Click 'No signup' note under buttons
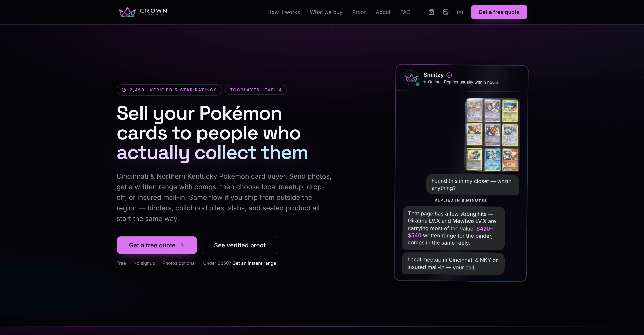 [x=144, y=263]
